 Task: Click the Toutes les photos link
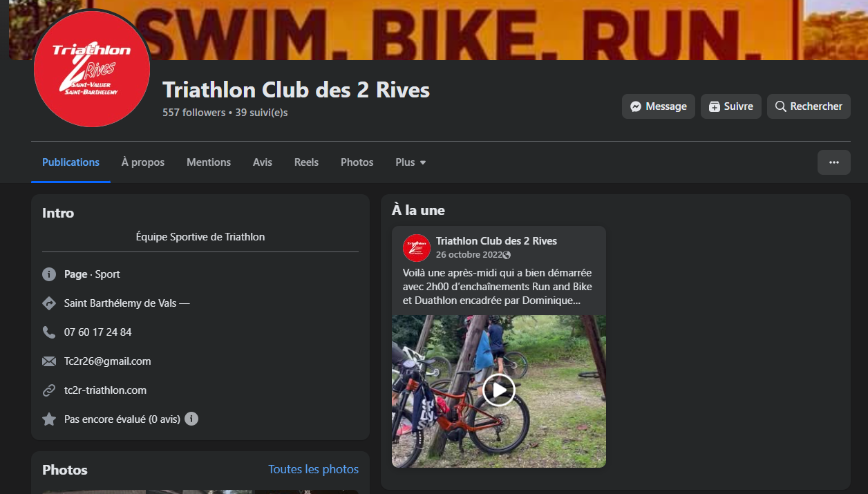(x=314, y=469)
